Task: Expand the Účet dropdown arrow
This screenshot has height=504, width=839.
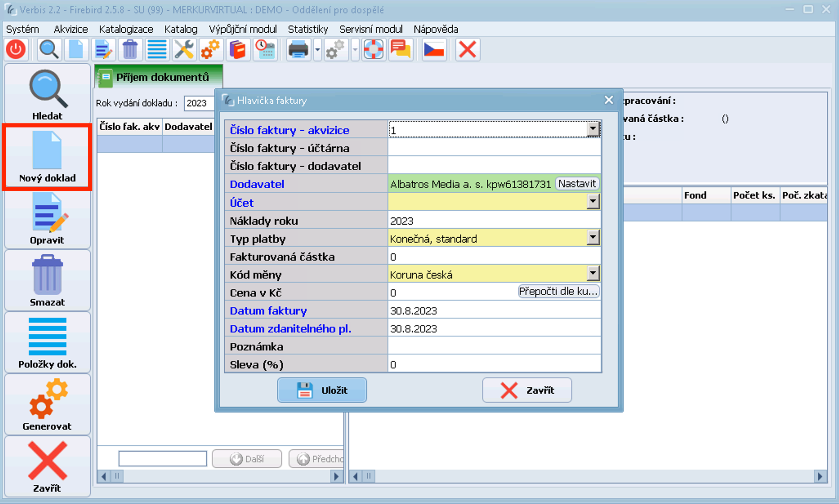Action: point(593,201)
